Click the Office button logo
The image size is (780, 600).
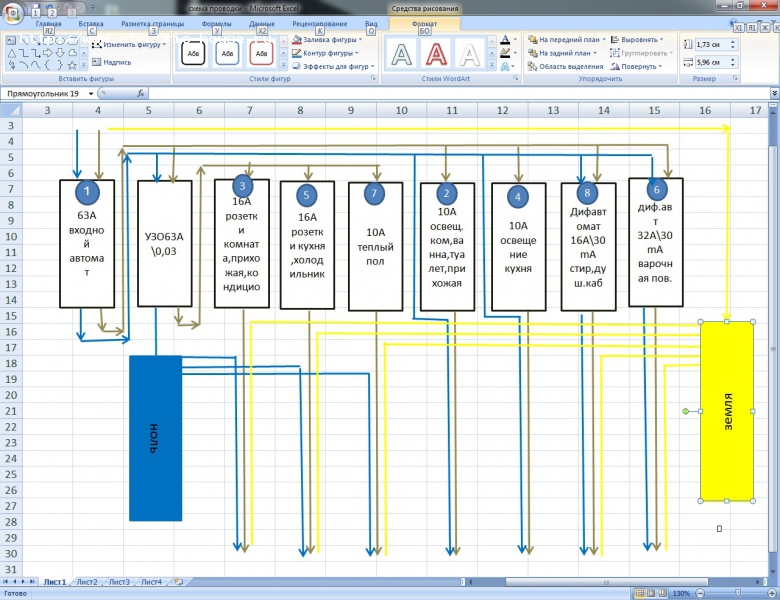point(14,14)
